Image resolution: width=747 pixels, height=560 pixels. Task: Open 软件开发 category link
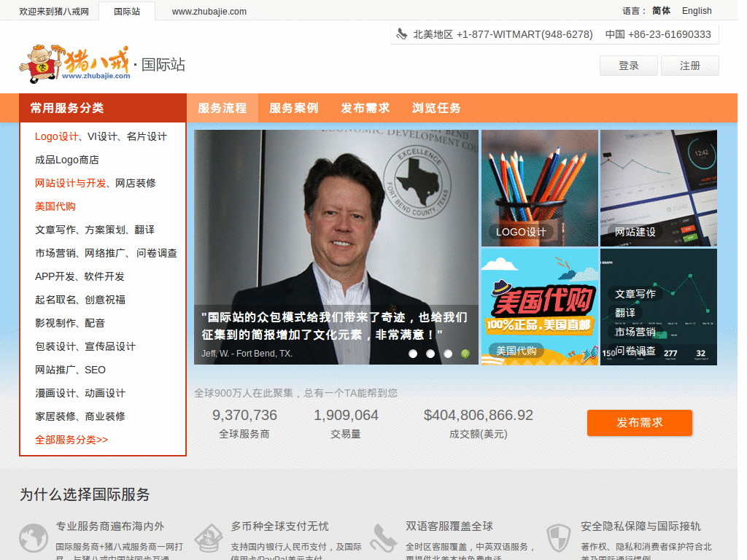point(105,276)
